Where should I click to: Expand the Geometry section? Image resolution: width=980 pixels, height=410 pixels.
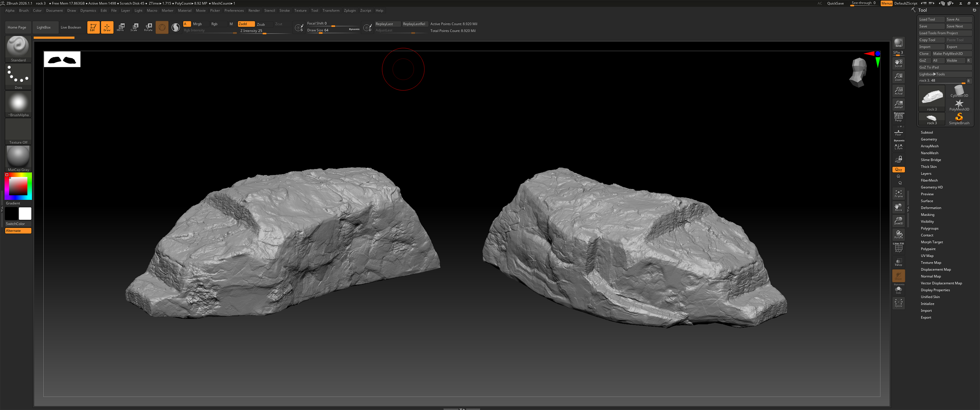928,139
